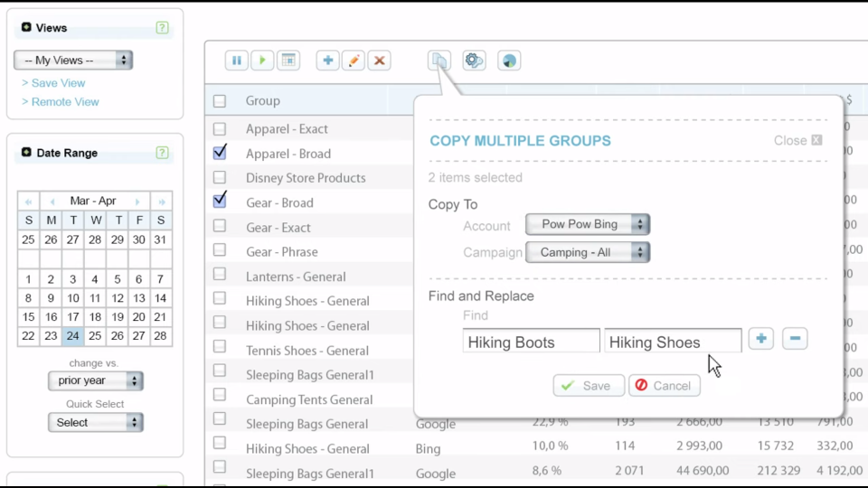Uncheck the Gear - Broad checkbox
Screen dimensions: 868x488
[220, 200]
